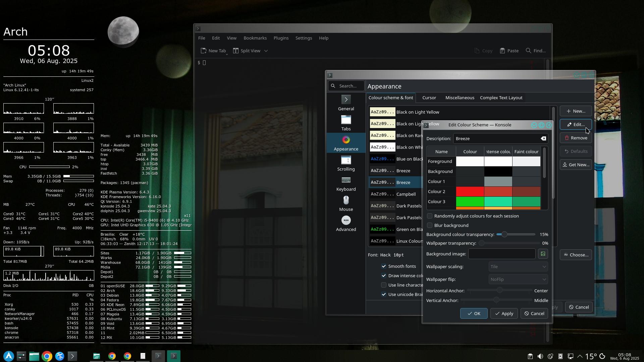Click OK in Edit Colour Scheme dialog

pos(474,313)
